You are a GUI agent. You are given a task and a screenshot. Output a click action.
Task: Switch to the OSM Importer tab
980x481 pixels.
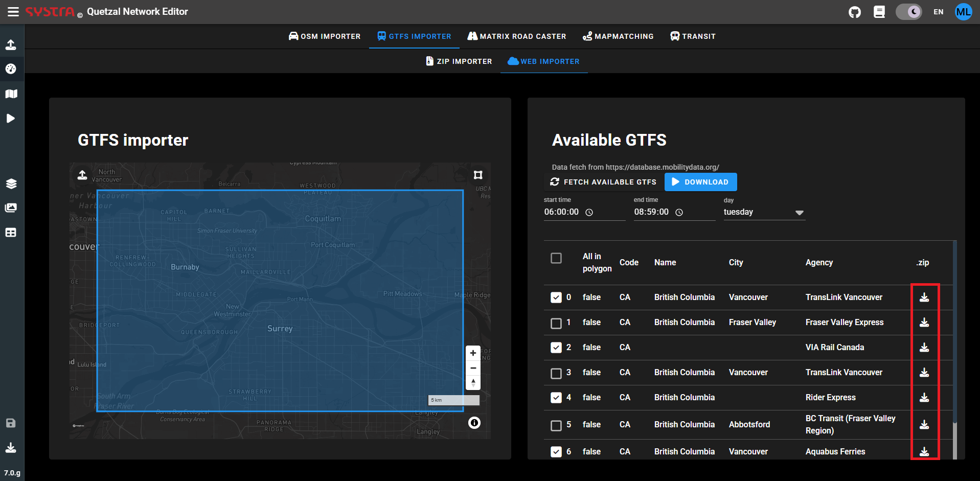click(325, 36)
